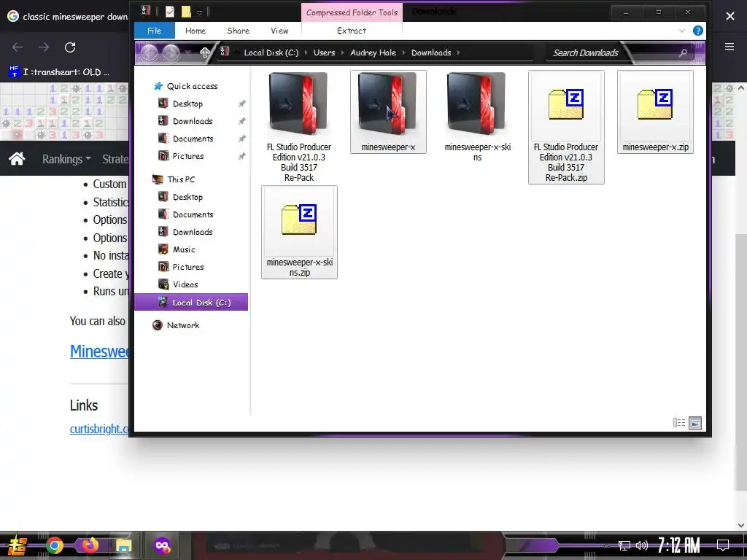Open the volume control in system tray

(x=642, y=545)
